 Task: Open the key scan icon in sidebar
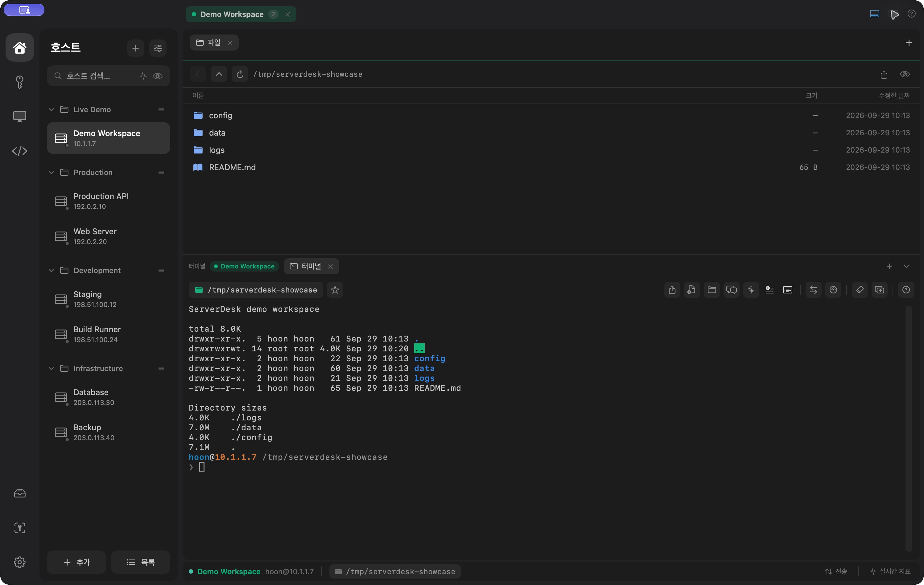coord(19,528)
